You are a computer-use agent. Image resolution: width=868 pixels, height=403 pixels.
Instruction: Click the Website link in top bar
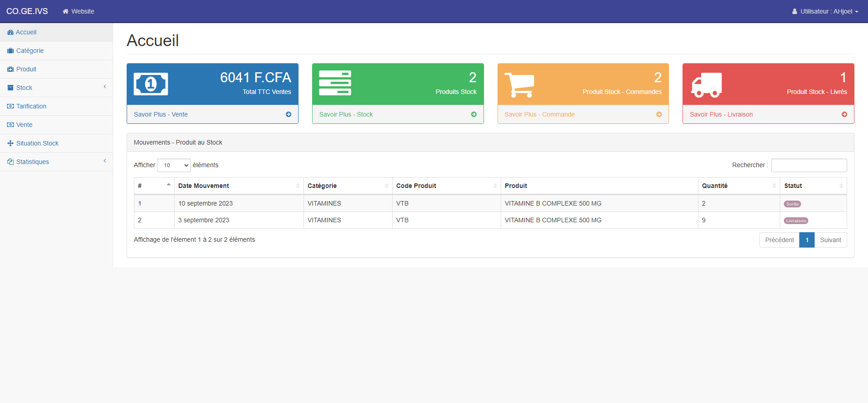pyautogui.click(x=79, y=11)
